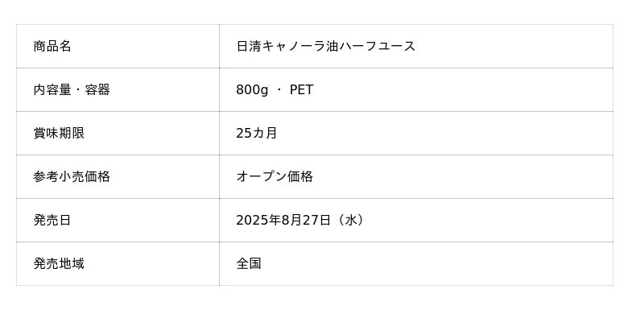Click the 発売地域 label

click(x=59, y=264)
